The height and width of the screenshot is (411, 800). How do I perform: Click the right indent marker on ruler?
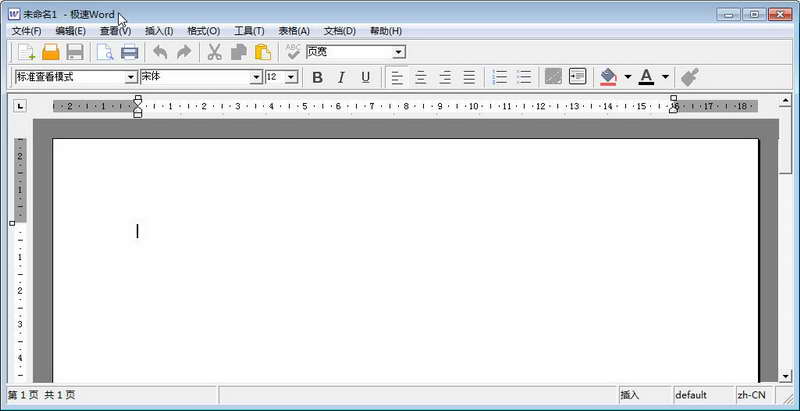pyautogui.click(x=673, y=104)
